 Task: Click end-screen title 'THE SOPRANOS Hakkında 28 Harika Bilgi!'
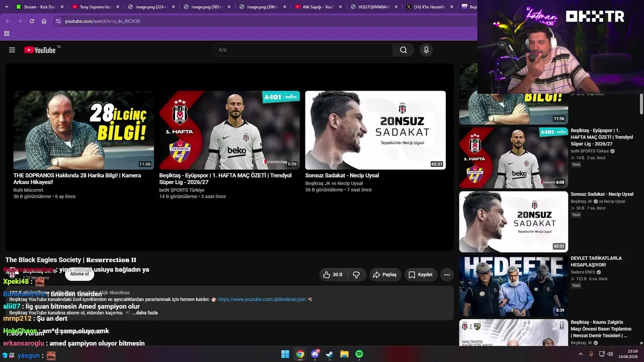(x=77, y=178)
